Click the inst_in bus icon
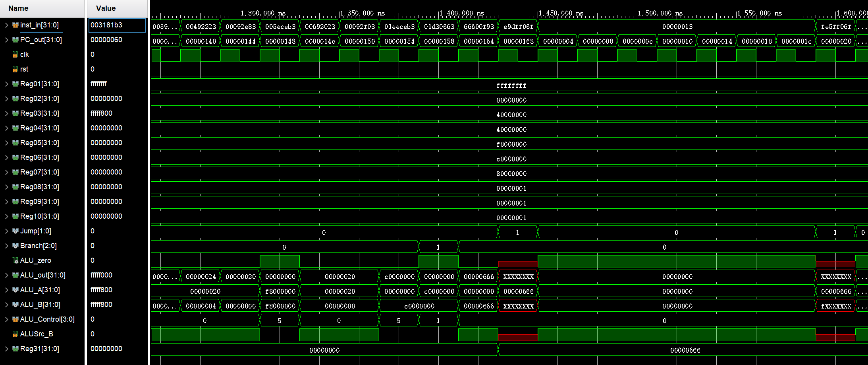The width and height of the screenshot is (868, 365). tap(15, 25)
